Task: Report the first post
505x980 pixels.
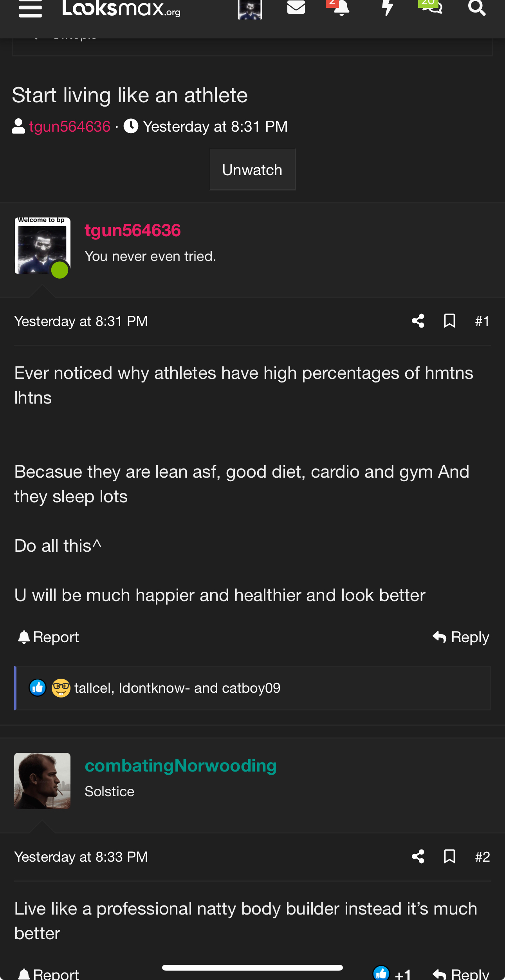Action: [49, 637]
